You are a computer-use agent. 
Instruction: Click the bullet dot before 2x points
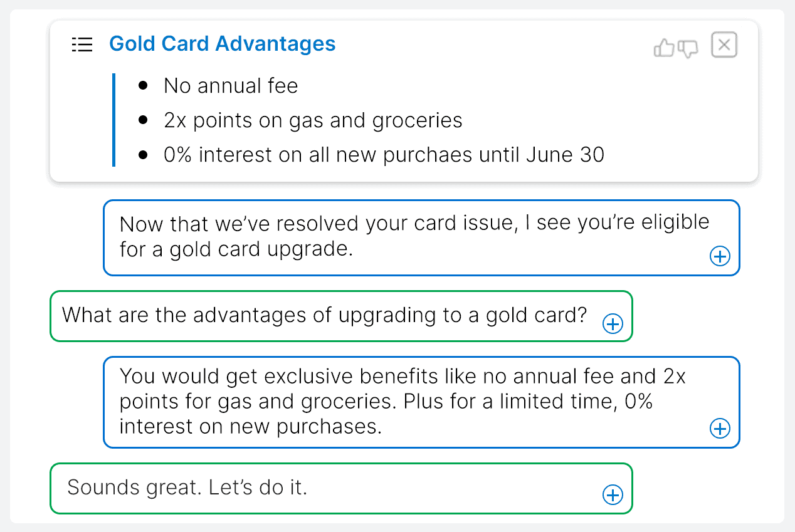(x=144, y=120)
